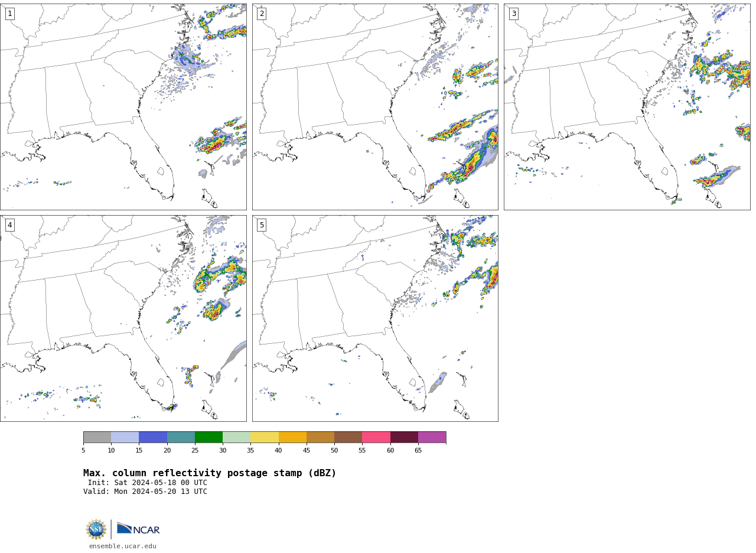The height and width of the screenshot is (553, 756).
Task: Click the colorbar tick label 10
Action: 111,451
